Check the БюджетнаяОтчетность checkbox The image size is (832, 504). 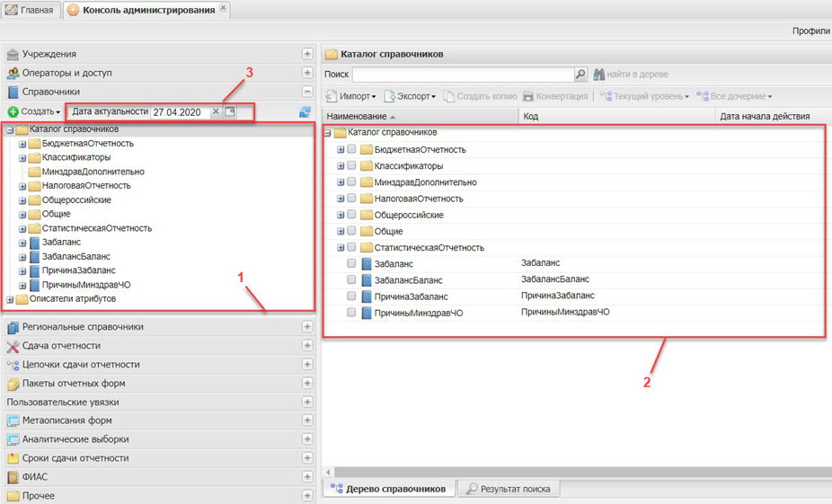tap(352, 149)
